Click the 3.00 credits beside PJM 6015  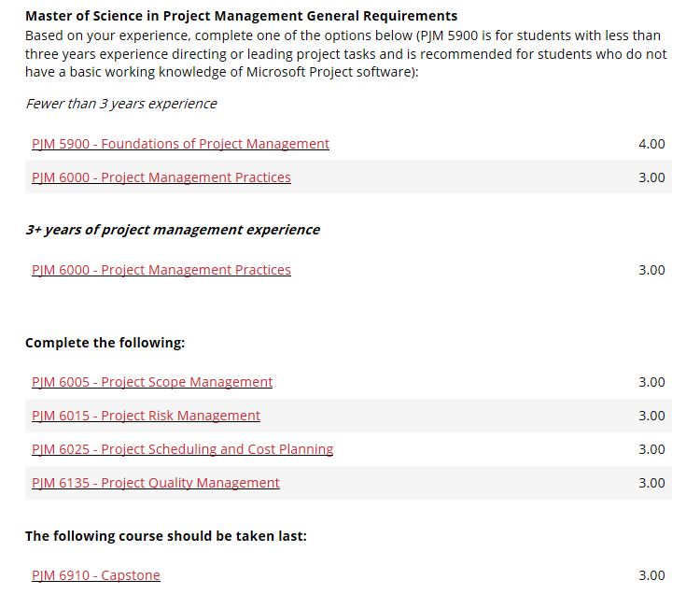click(651, 416)
